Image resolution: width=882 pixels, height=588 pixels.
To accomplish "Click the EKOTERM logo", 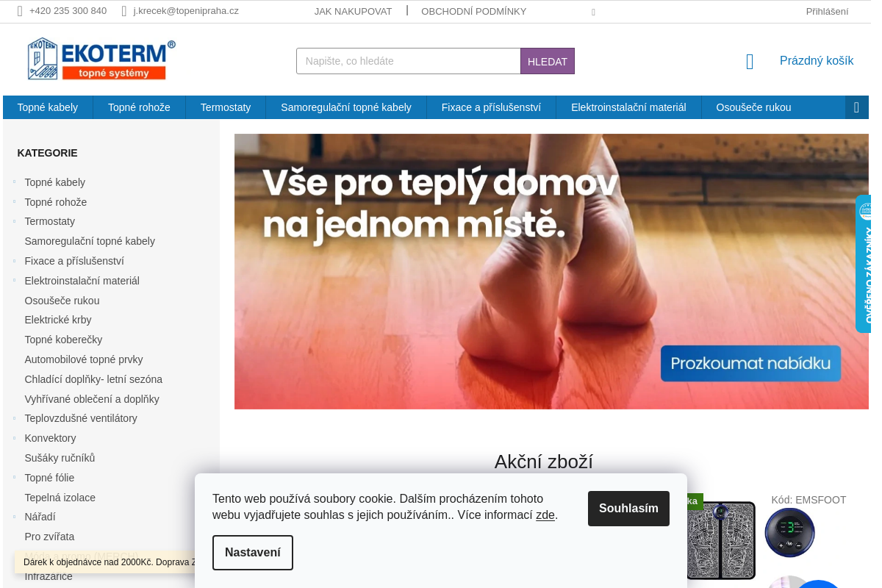I will tap(101, 59).
